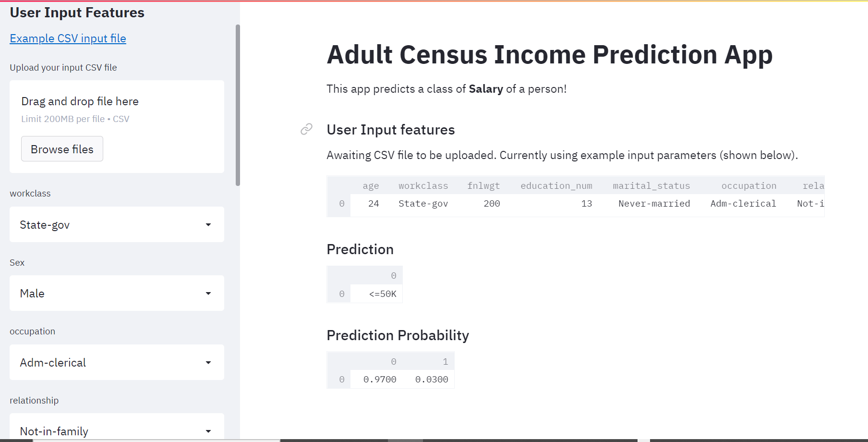Screen dimensions: 868x442
Task: Open the workclass select showing 'State-gov'
Action: click(116, 224)
